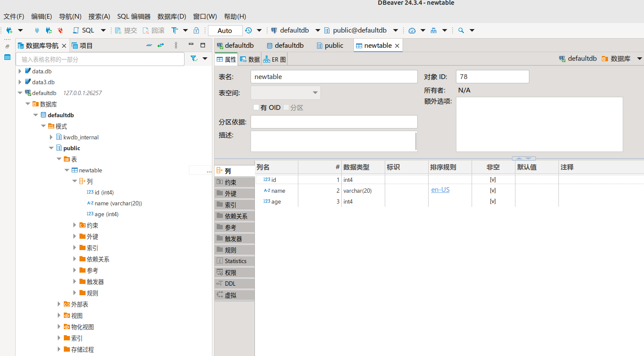Toggle the 非空 mark for the id column

pos(493,180)
